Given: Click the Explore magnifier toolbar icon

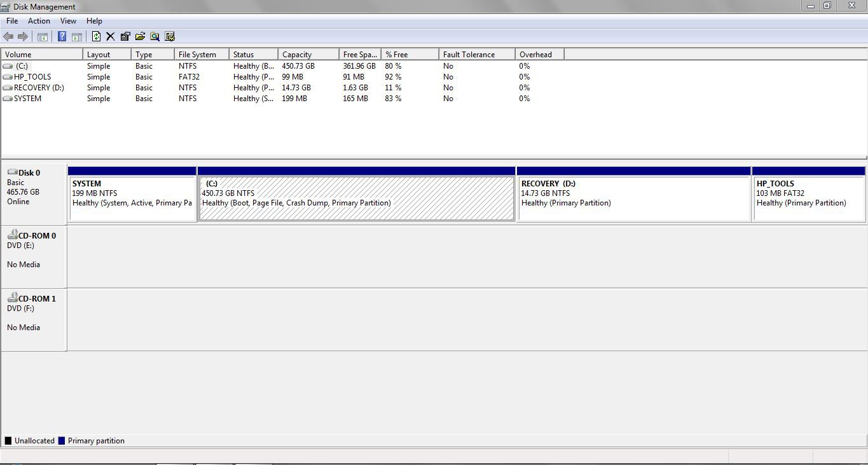Looking at the screenshot, I should coord(155,37).
